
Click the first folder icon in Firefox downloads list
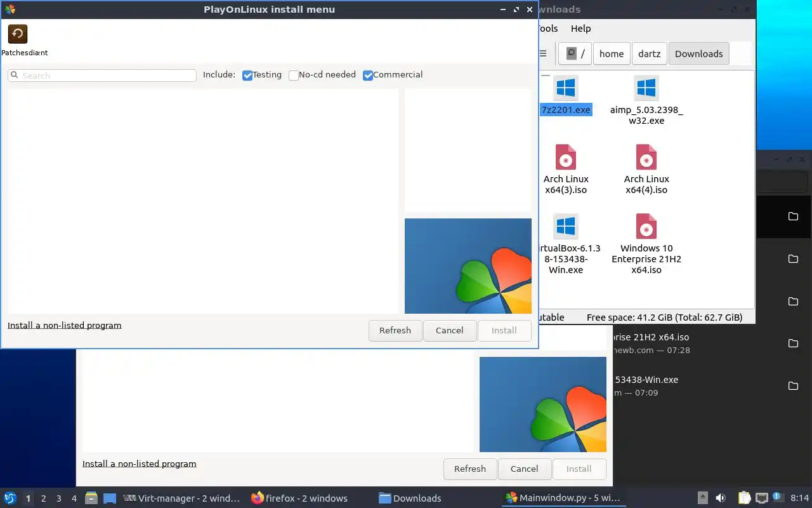pyautogui.click(x=793, y=217)
